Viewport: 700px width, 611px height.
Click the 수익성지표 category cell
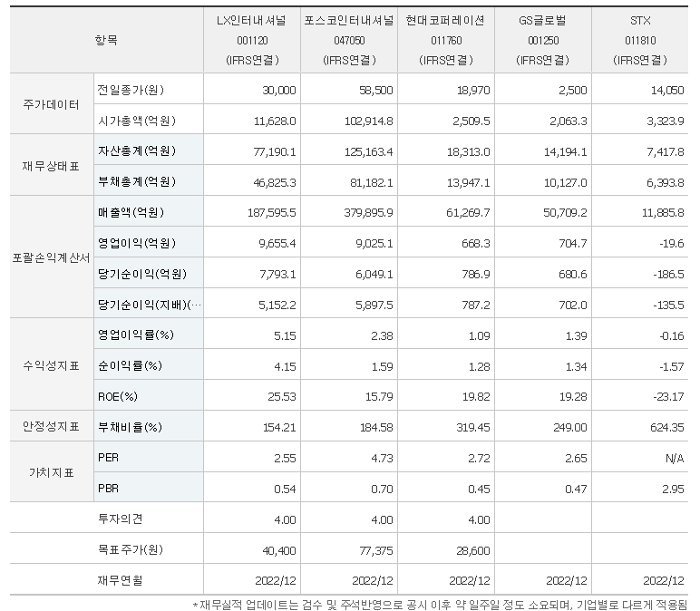pos(52,365)
